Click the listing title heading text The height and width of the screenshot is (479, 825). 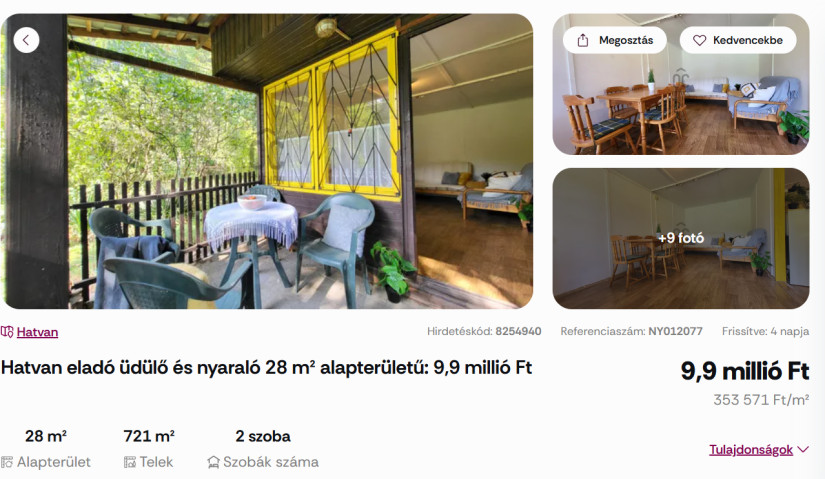tap(266, 367)
